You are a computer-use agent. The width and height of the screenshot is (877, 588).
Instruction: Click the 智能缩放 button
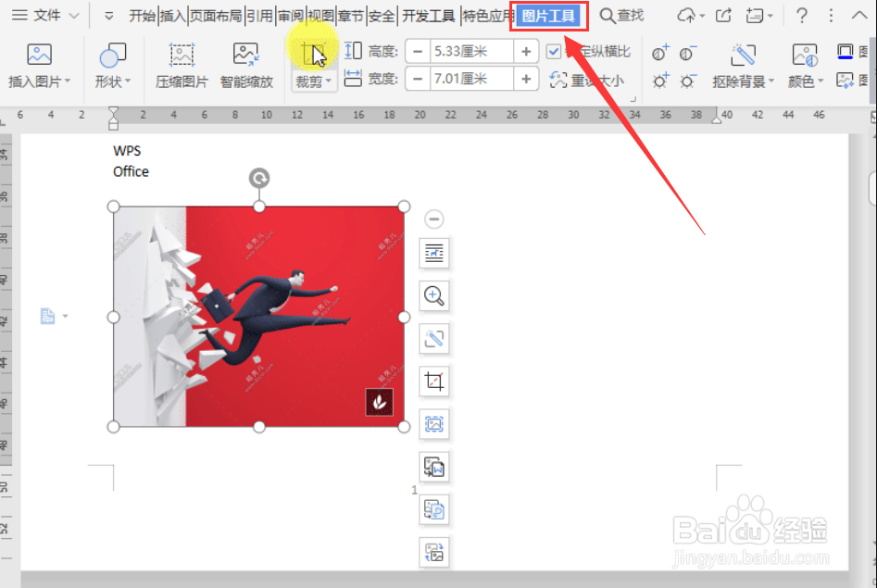[246, 66]
